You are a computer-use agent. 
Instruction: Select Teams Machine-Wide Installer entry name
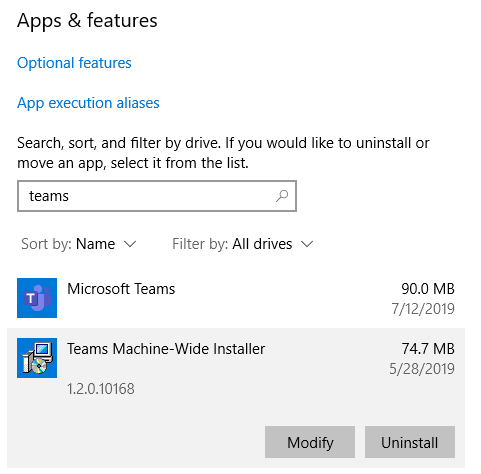pyautogui.click(x=166, y=349)
